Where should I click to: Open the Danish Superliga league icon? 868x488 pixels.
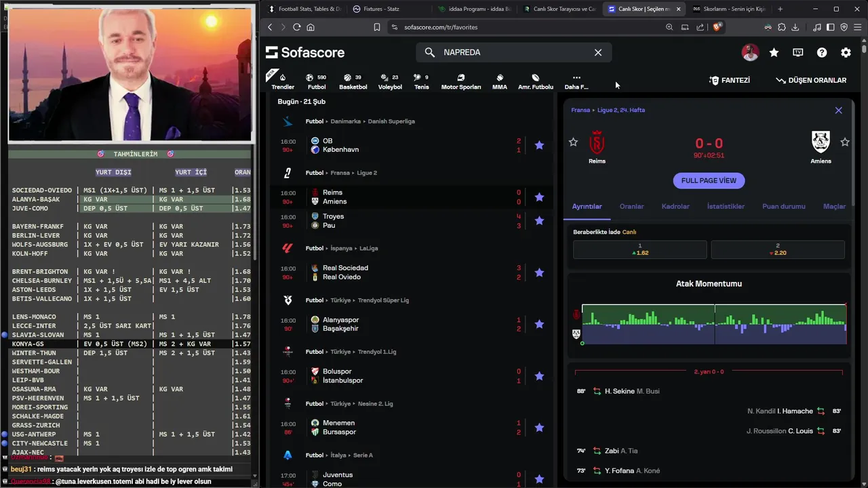pos(288,121)
